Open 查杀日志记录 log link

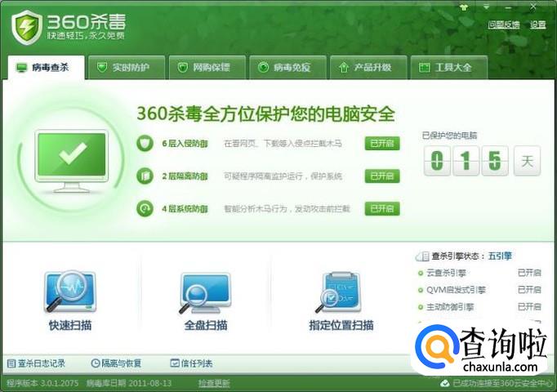coord(42,363)
